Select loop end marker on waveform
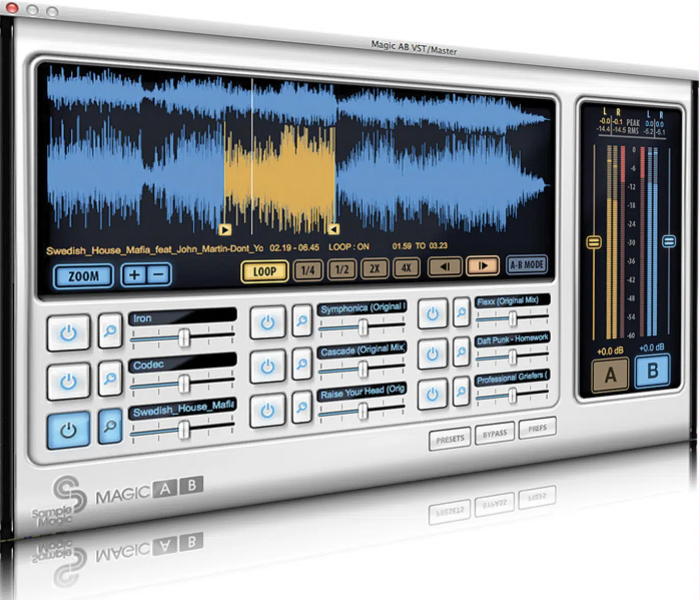 point(333,229)
